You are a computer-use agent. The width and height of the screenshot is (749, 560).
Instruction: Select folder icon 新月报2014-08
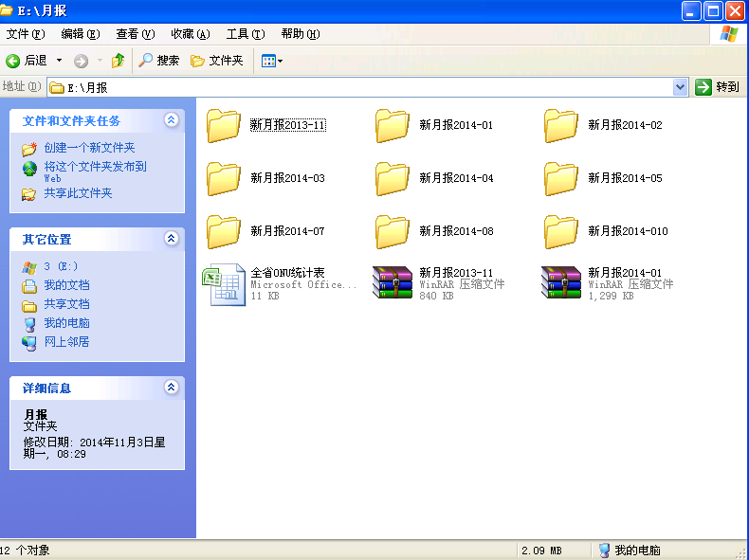(x=392, y=231)
